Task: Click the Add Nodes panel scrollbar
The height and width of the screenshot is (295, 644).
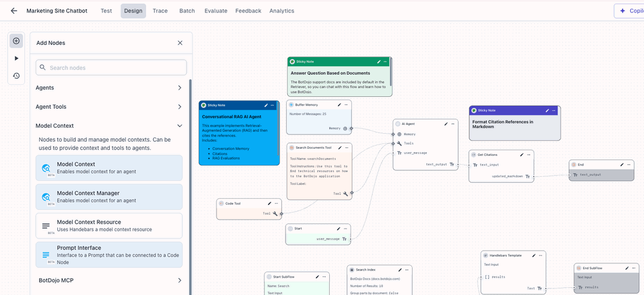Action: click(x=190, y=187)
